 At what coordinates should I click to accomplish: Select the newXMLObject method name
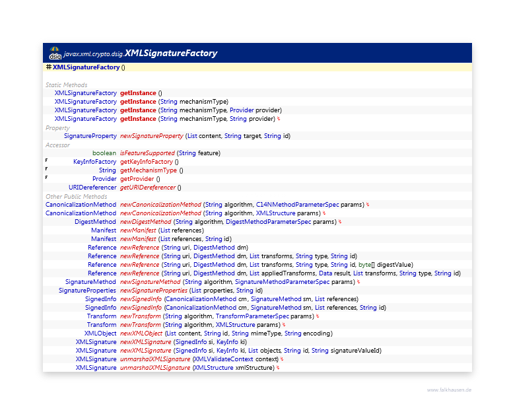pos(141,333)
